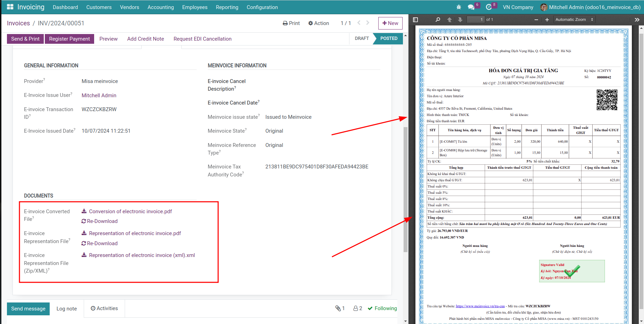Open the Automatic Zoom dropdown
644x324 pixels.
pos(574,20)
